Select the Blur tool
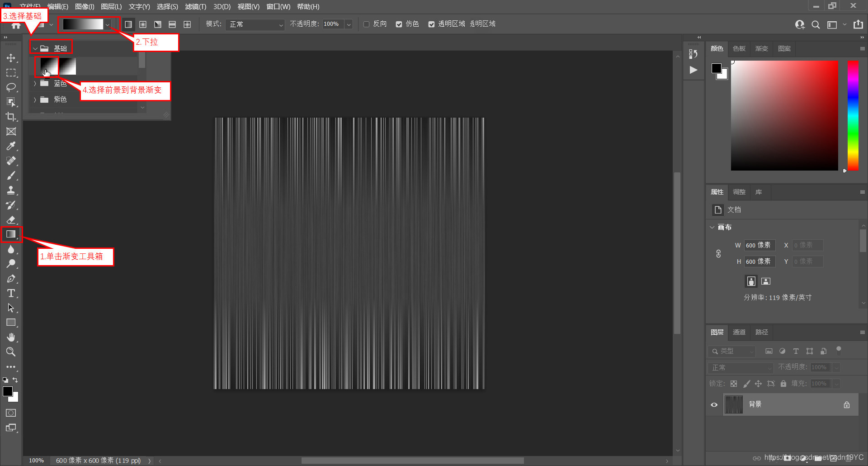868x466 pixels. (11, 249)
